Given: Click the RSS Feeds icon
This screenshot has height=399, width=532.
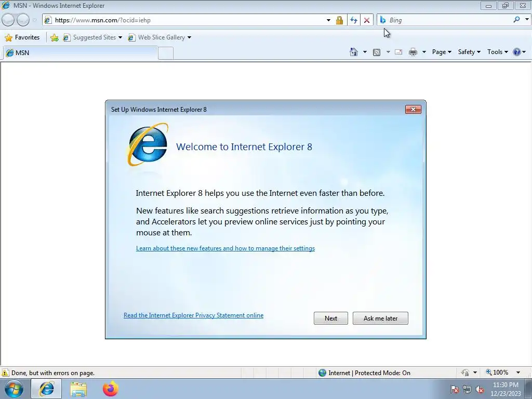Looking at the screenshot, I should click(377, 52).
